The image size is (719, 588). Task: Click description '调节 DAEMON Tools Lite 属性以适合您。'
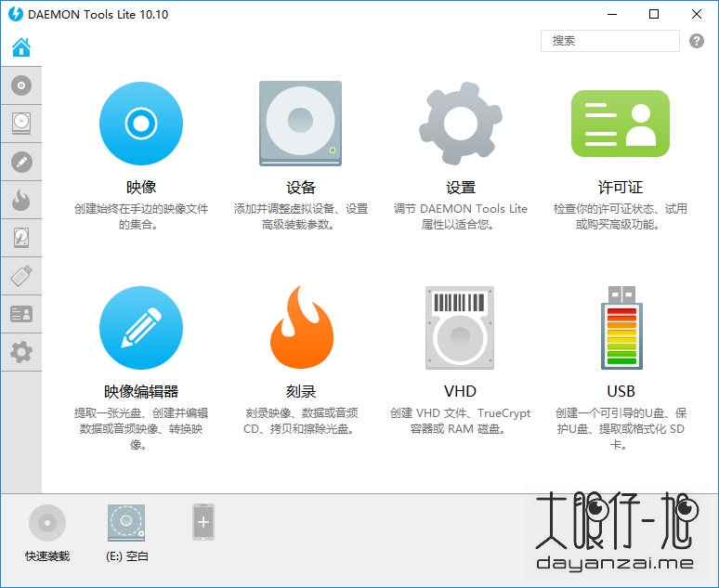(461, 216)
